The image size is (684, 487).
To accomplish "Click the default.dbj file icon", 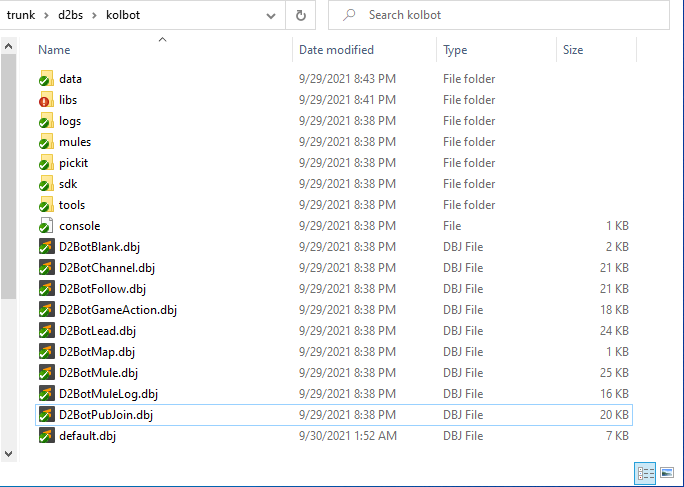I will click(46, 436).
